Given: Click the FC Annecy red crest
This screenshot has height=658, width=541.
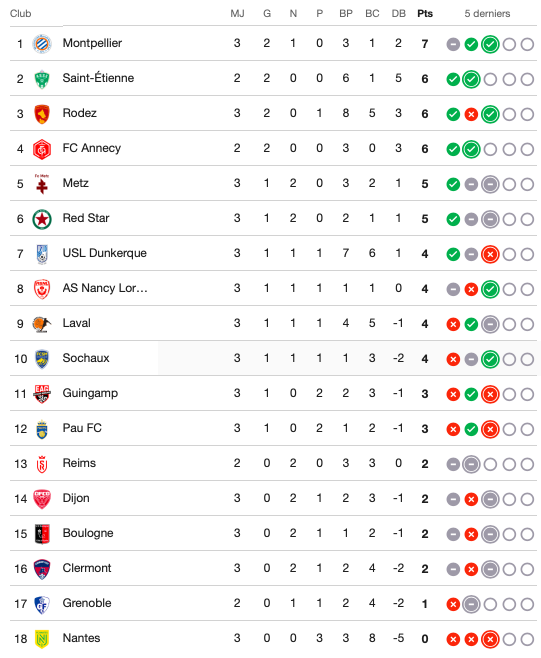Looking at the screenshot, I should 42,149.
